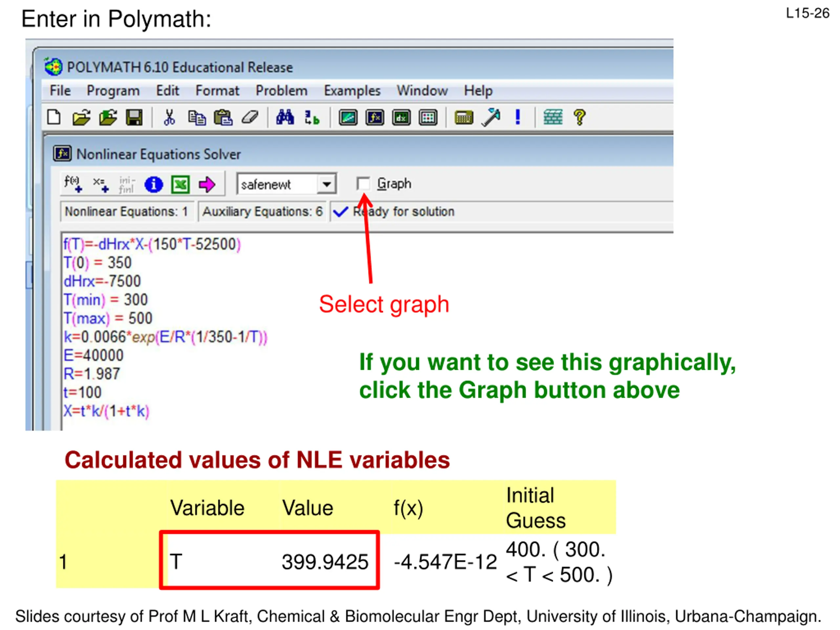Click the Open folder toolbar icon
Screen dimensions: 840x630
tap(81, 117)
